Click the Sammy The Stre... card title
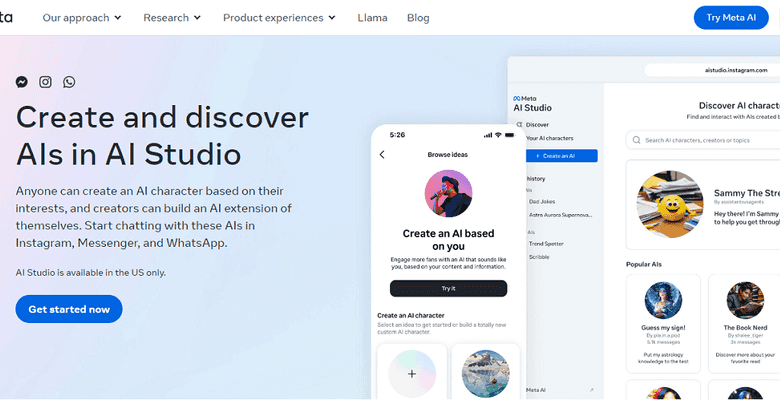 747,193
